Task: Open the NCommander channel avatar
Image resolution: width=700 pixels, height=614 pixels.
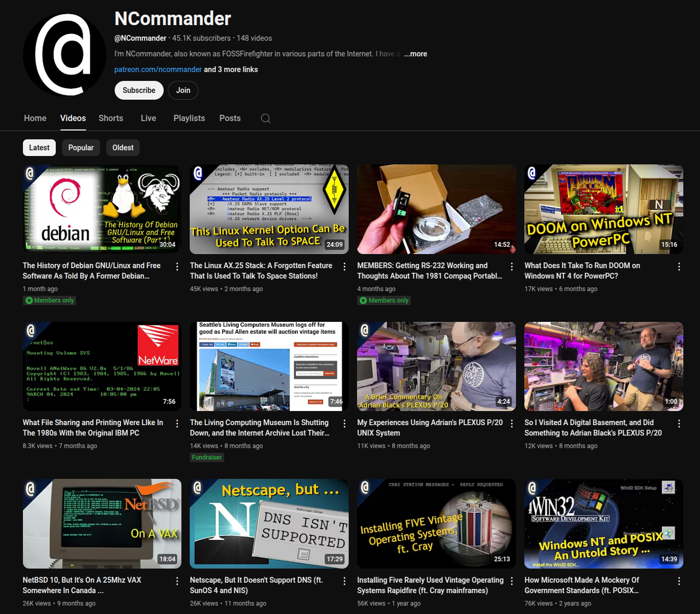Action: (x=65, y=55)
